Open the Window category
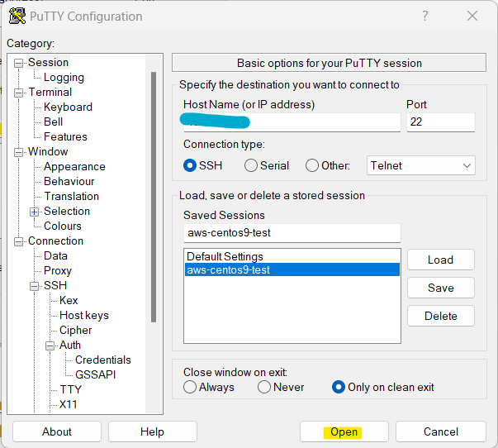Image resolution: width=498 pixels, height=448 pixels. (48, 151)
